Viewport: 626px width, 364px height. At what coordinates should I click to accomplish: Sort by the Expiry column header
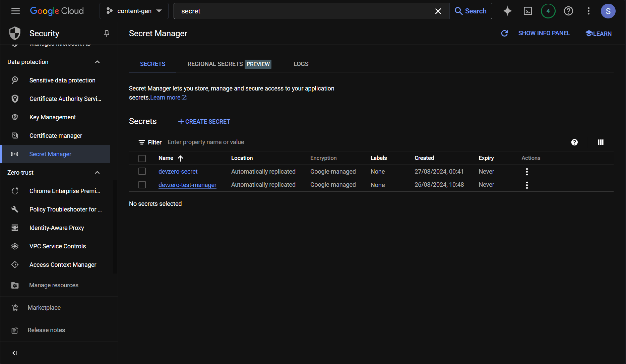click(486, 158)
